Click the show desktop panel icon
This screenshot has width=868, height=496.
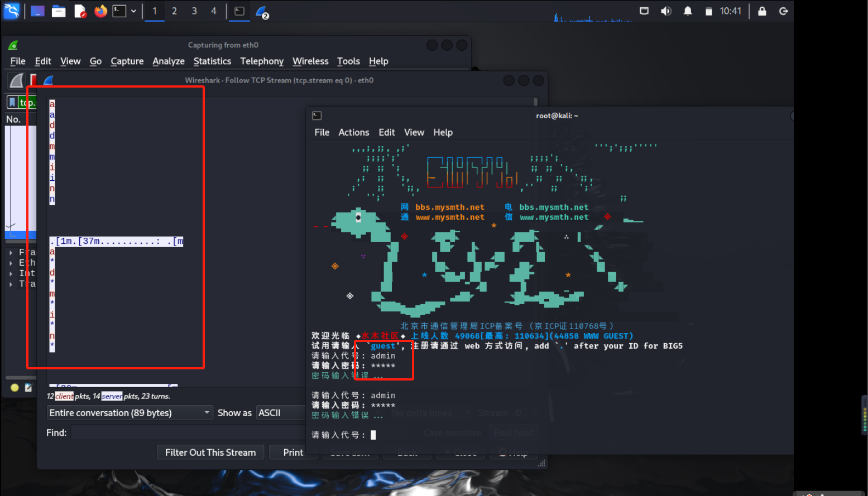(37, 11)
